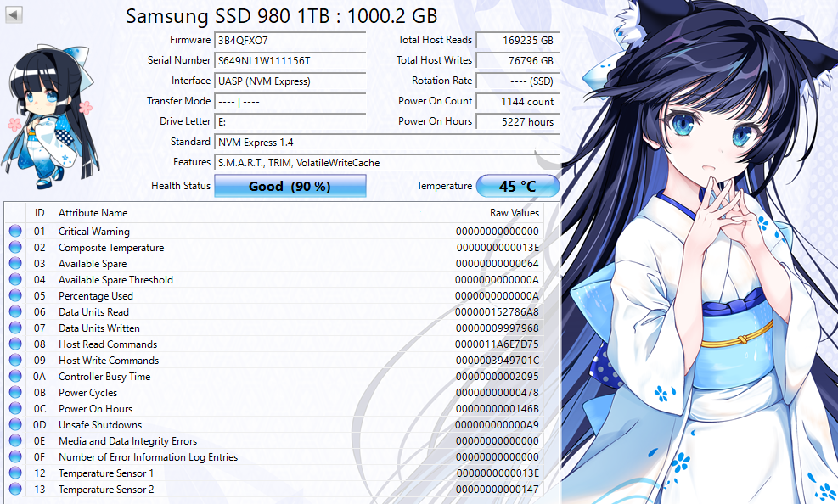Click raw value 00000000002095

click(497, 377)
